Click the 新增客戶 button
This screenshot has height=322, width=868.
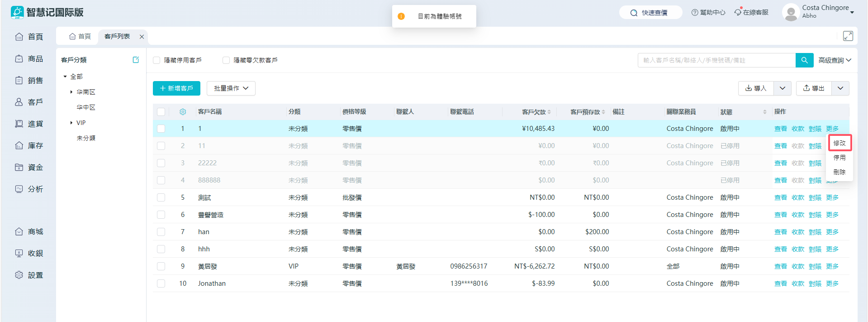[x=176, y=88]
